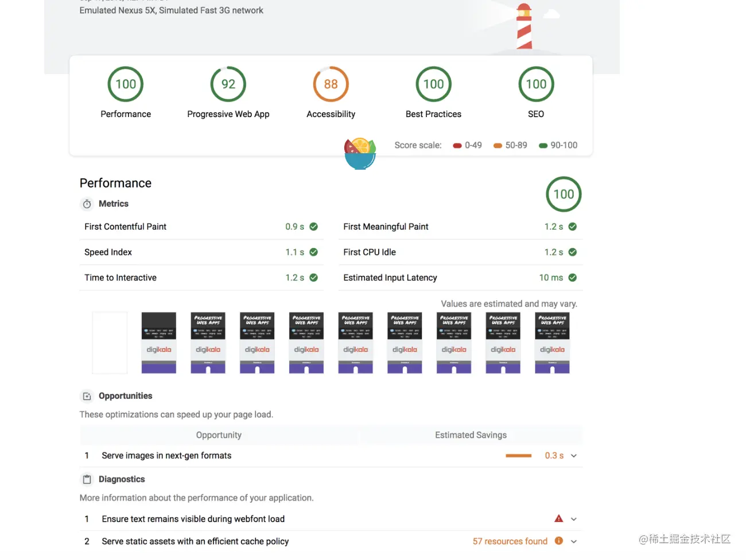Expand the Serve images in next-gen formats chevron
Screen dimensions: 746x560
coord(574,456)
